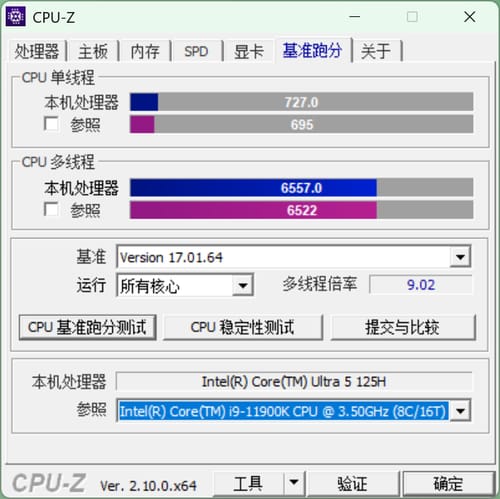Expand the 基准 version dropdown

tap(460, 257)
